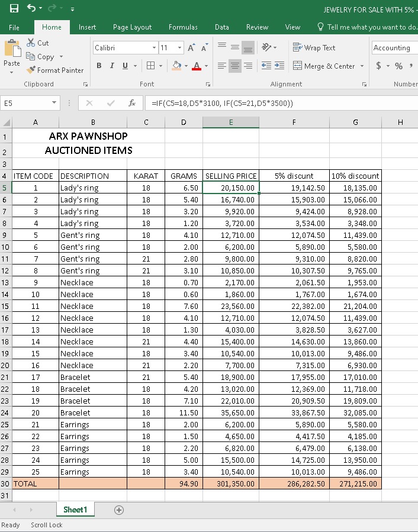Image resolution: width=418 pixels, height=532 pixels.
Task: Click the Tell me what you want to do box
Action: pos(366,27)
